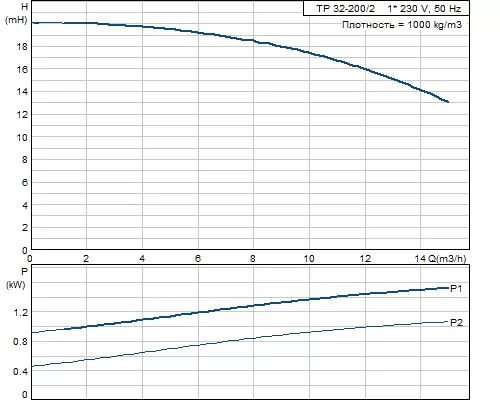Viewport: 500px width, 400px height.
Task: Click the 2 tick label on the Q axis
Action: [x=86, y=259]
